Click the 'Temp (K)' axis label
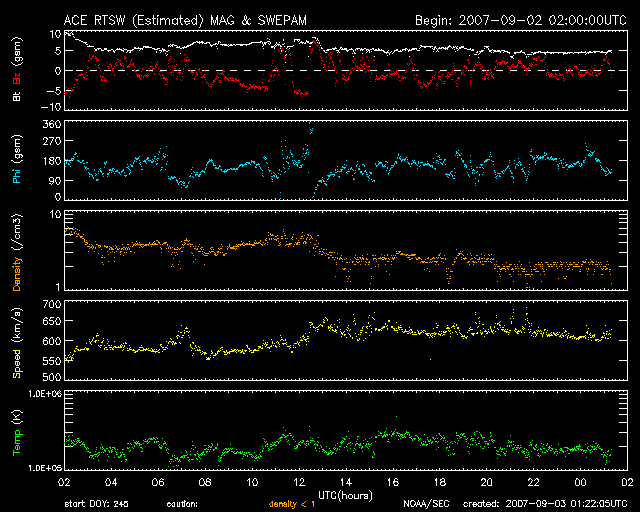The height and width of the screenshot is (512, 640). coord(17,433)
